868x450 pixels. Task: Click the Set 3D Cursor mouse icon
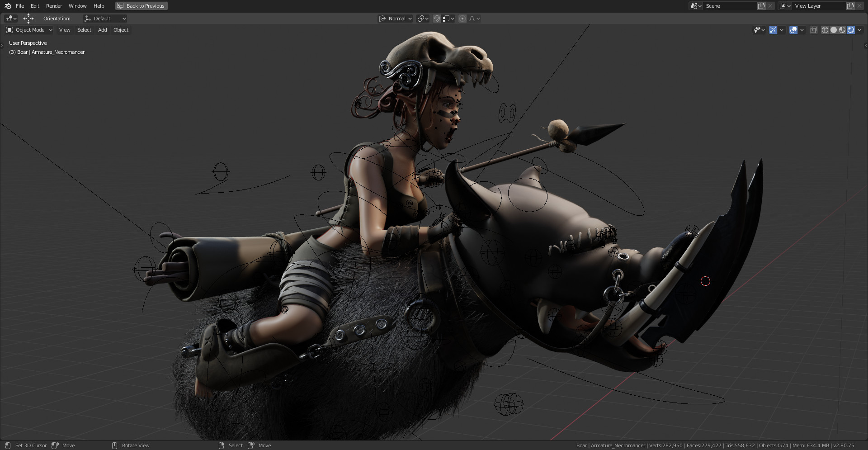point(8,445)
